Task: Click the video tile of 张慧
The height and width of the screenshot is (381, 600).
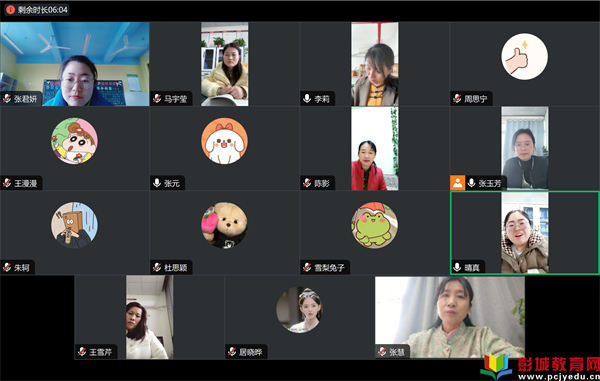Action: (450, 317)
